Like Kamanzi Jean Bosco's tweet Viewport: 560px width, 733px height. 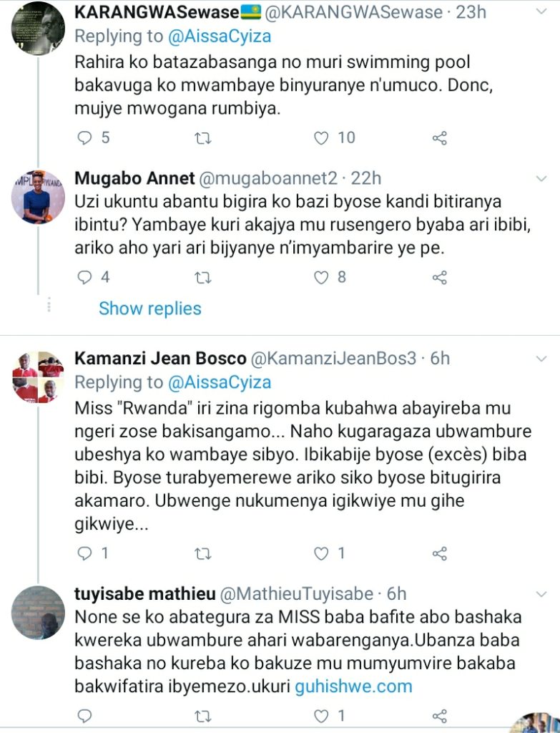click(x=323, y=553)
